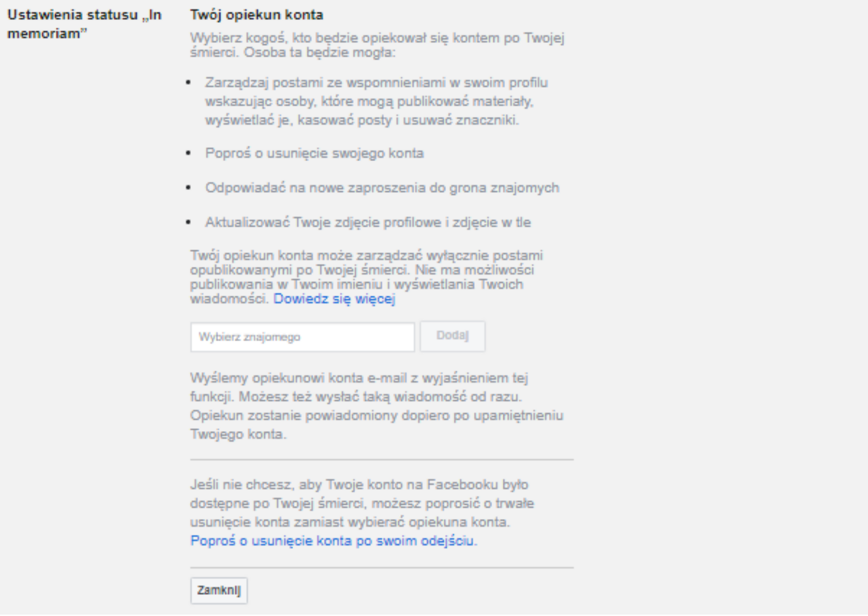This screenshot has height=616, width=868.
Task: Click the "Zarządzaj postami ze wspomnieniami" bullet text
Action: pos(376,101)
